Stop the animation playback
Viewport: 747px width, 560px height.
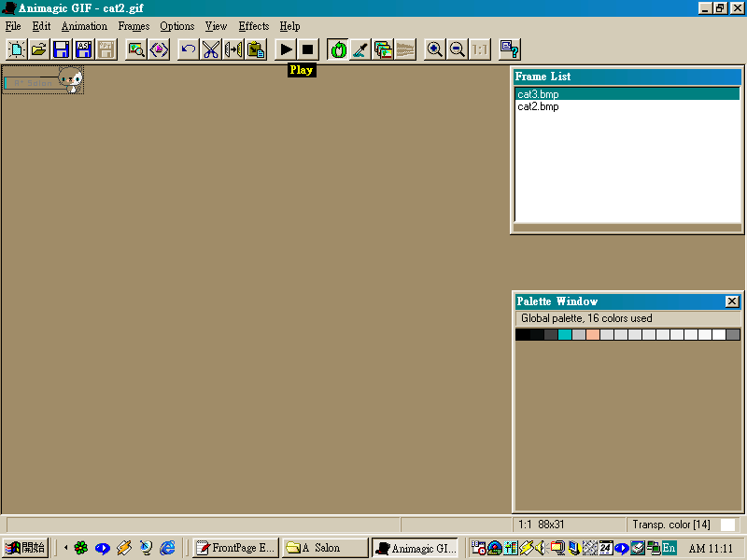pyautogui.click(x=308, y=49)
